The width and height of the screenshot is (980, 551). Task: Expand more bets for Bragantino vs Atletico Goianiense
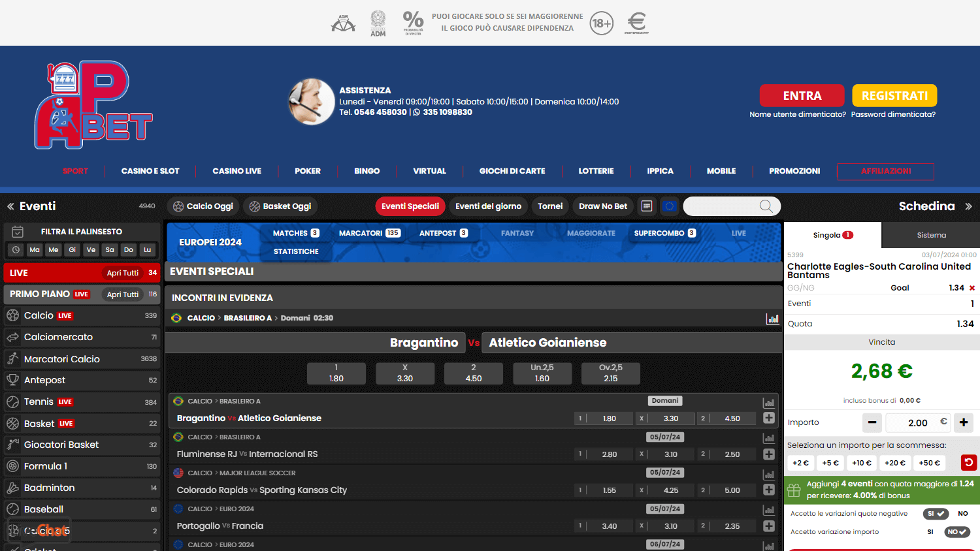(x=769, y=418)
